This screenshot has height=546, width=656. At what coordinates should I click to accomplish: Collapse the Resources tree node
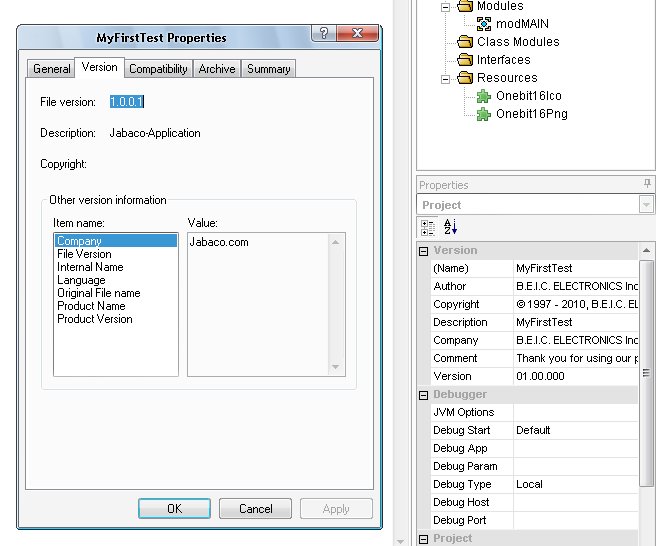(x=446, y=79)
